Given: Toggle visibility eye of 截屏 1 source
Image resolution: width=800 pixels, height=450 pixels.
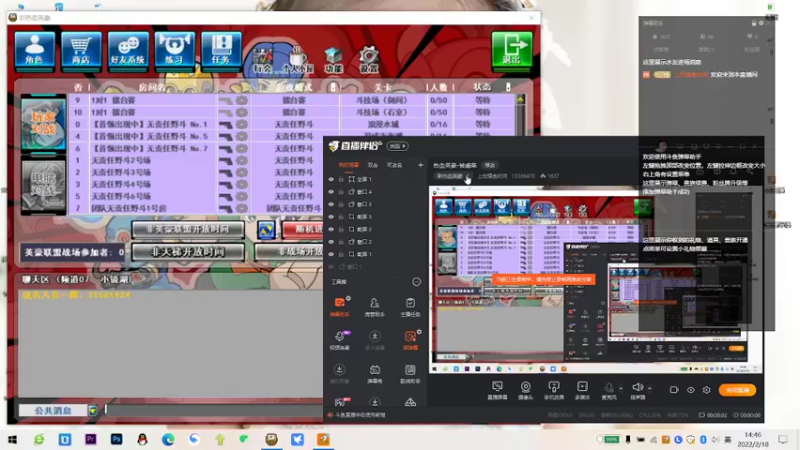Looking at the screenshot, I should (x=331, y=254).
